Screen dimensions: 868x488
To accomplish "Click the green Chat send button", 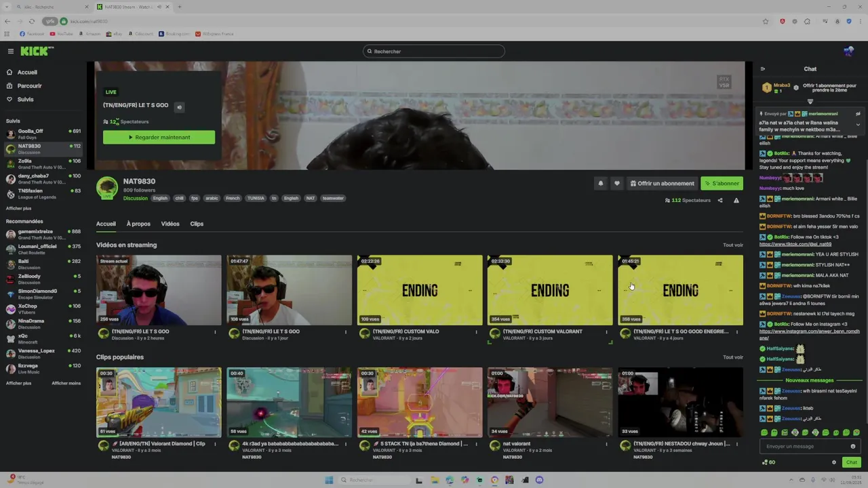I will (x=851, y=462).
